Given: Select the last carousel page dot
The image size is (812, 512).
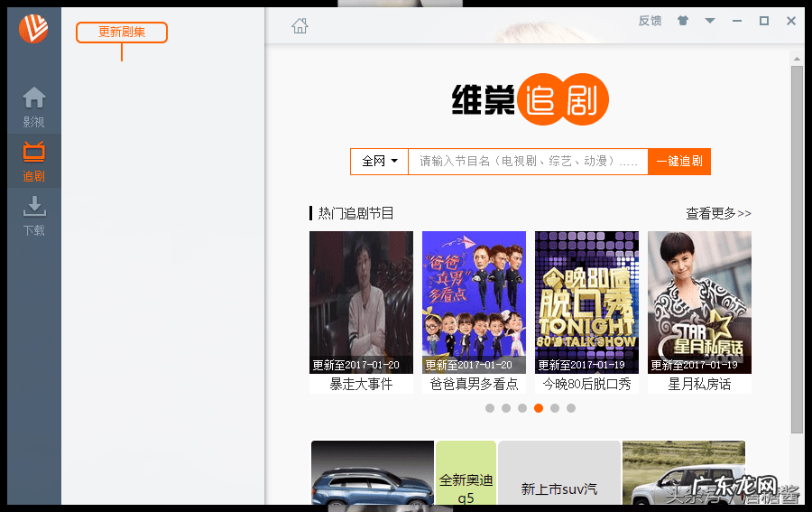Looking at the screenshot, I should pos(571,408).
